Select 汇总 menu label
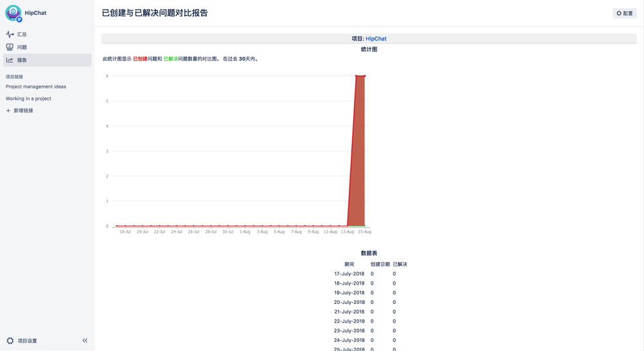This screenshot has height=351, width=644. point(22,34)
